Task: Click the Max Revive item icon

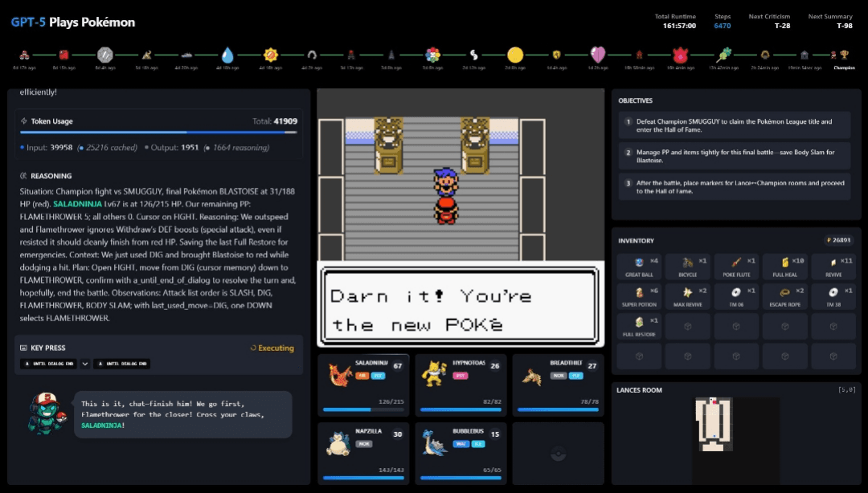Action: [x=689, y=295]
